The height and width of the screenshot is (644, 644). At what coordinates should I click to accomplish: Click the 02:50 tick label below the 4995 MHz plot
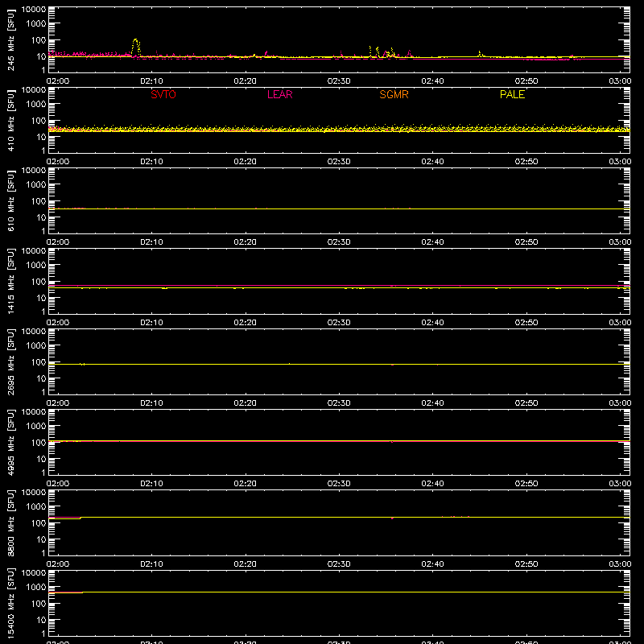(x=526, y=484)
